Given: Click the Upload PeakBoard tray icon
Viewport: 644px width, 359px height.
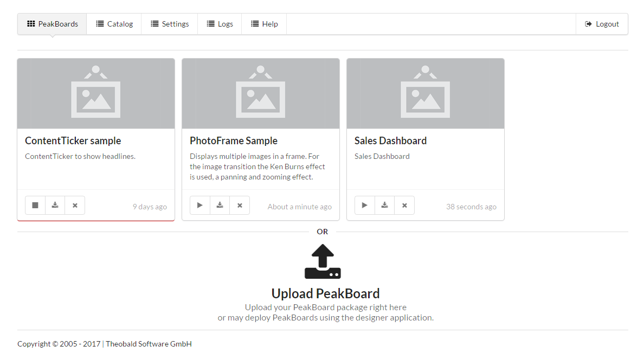Looking at the screenshot, I should pyautogui.click(x=323, y=262).
